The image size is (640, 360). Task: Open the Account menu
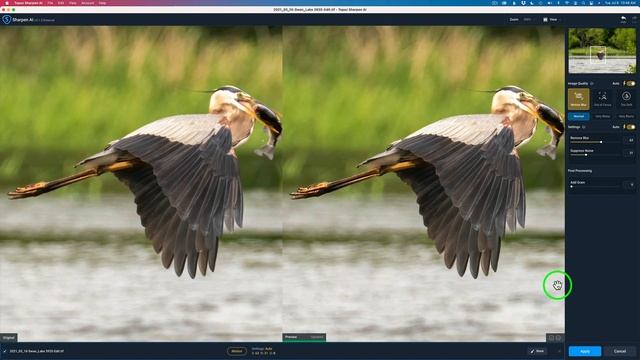(87, 3)
